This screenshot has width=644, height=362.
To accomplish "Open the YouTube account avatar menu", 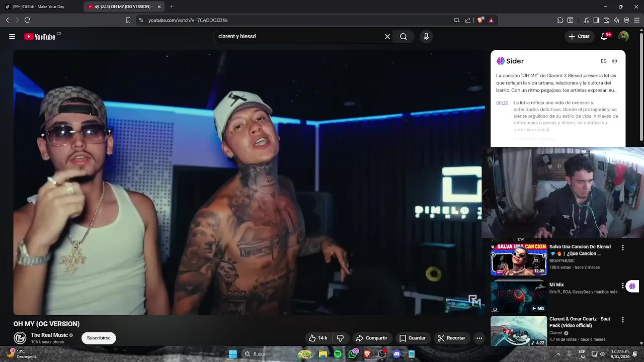I will tap(623, 37).
